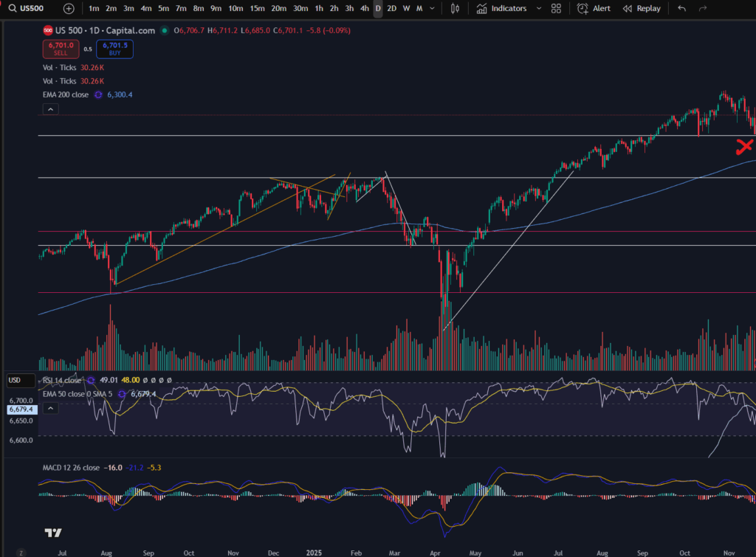Switch chart to 8m interval

(198, 8)
